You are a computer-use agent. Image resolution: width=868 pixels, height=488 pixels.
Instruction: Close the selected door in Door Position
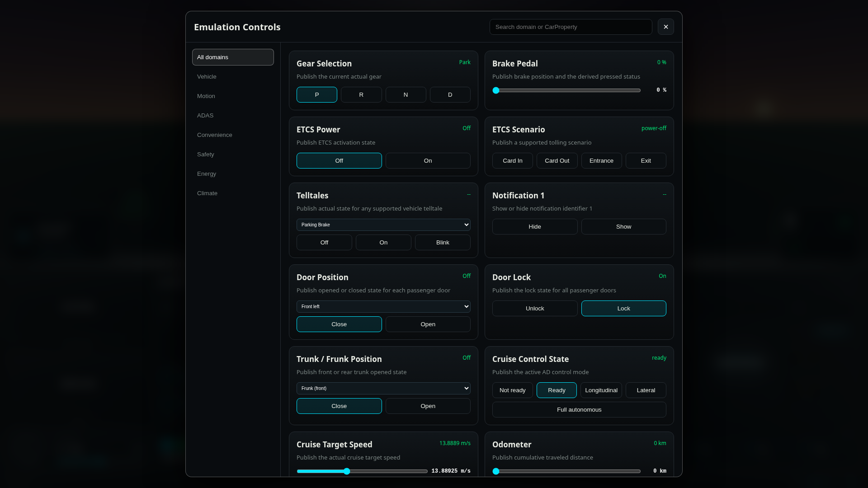pyautogui.click(x=339, y=324)
